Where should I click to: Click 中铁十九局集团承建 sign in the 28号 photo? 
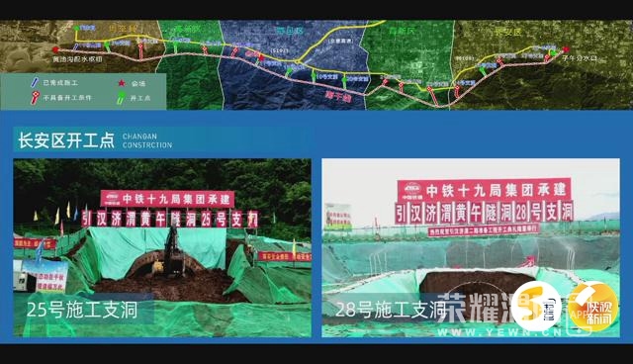click(x=485, y=190)
